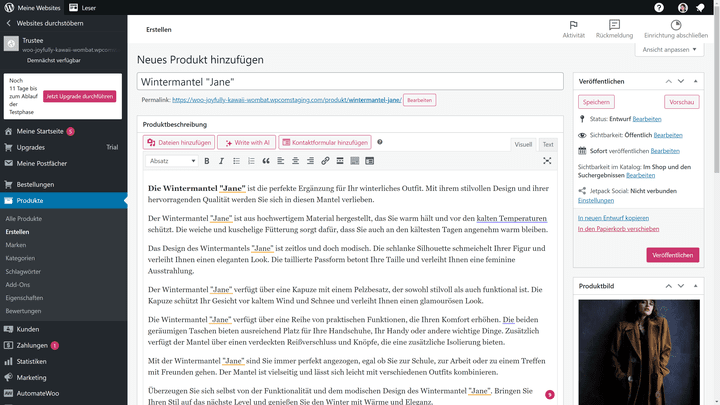The width and height of the screenshot is (720, 405).
Task: Click the product title input field
Action: [350, 82]
